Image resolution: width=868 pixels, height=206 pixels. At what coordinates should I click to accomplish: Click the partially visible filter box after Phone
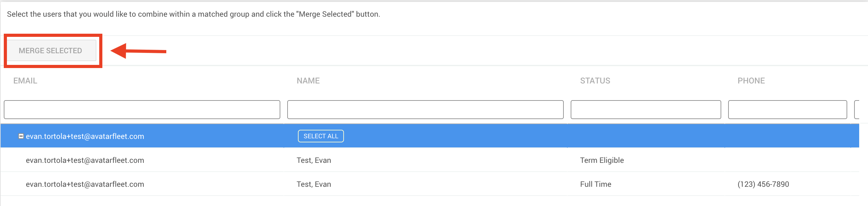[857, 110]
